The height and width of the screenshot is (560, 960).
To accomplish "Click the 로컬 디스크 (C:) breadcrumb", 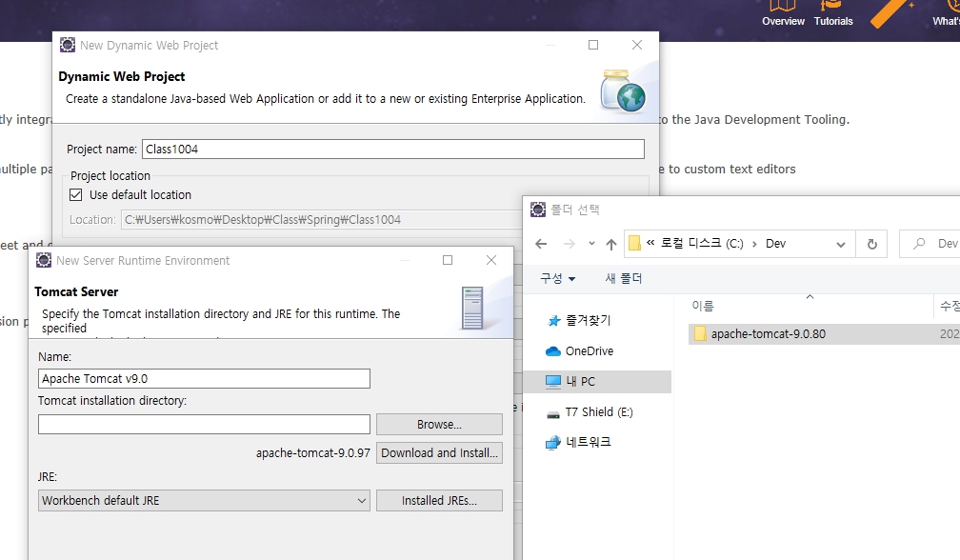I will tap(702, 244).
